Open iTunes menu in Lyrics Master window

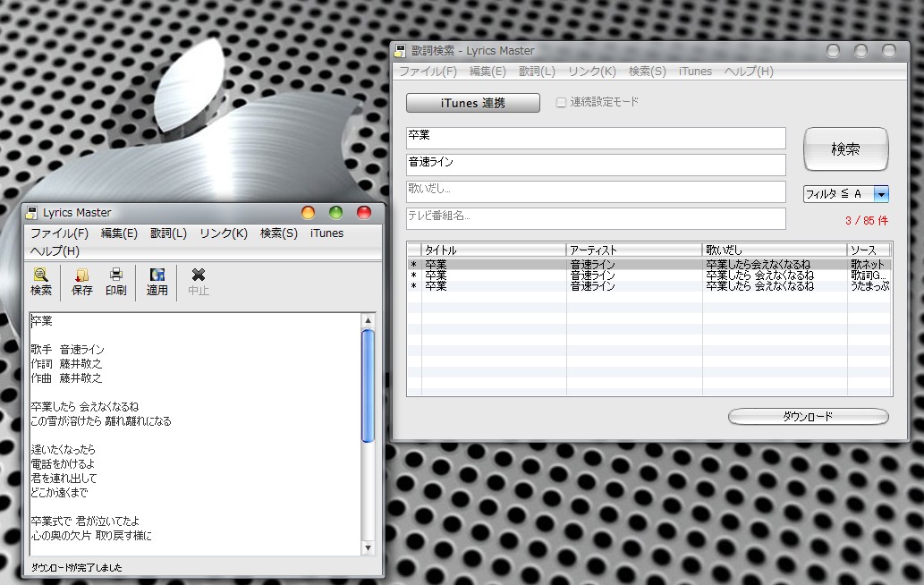pyautogui.click(x=326, y=233)
